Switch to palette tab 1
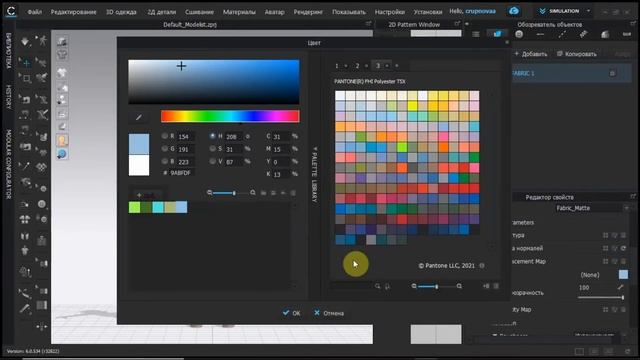This screenshot has height=360, width=640. tap(336, 66)
